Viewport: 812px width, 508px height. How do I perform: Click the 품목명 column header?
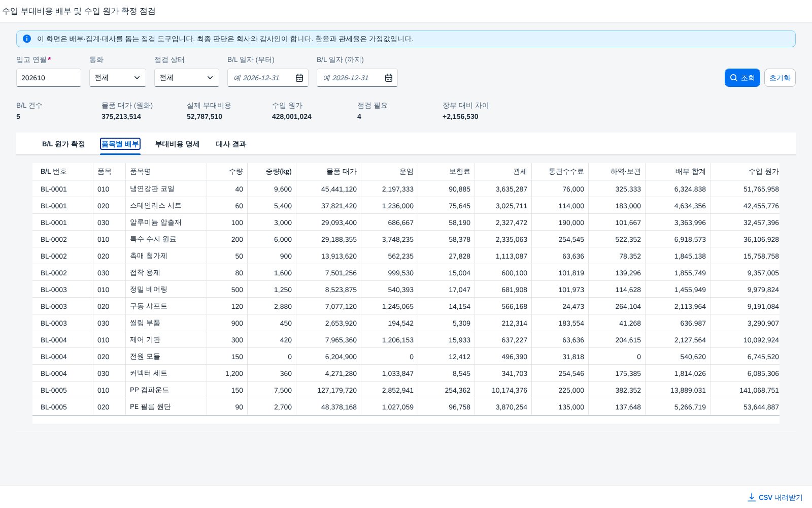166,172
